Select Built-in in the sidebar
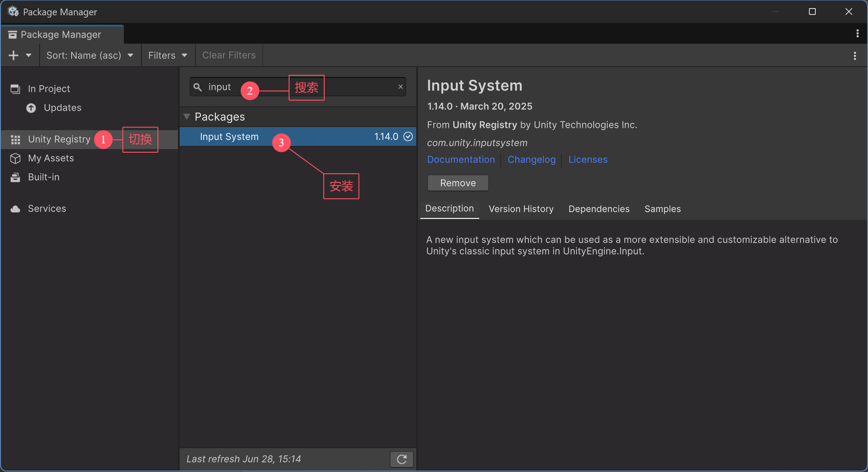The height and width of the screenshot is (472, 868). (44, 177)
